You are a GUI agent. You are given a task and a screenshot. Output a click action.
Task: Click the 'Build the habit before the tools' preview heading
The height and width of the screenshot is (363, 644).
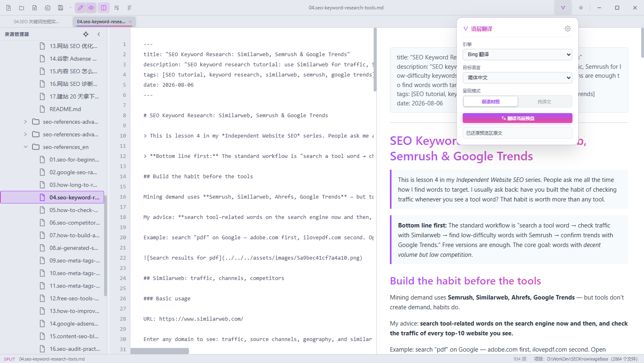(466, 281)
